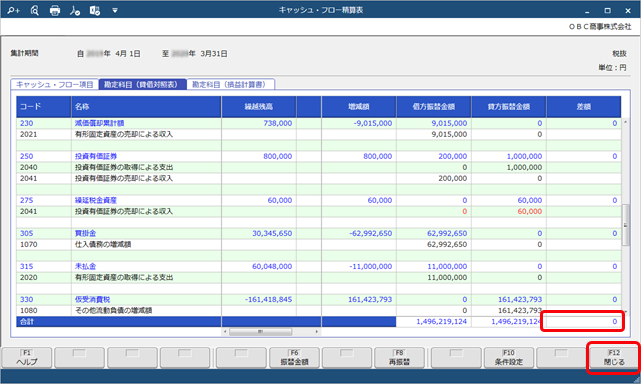Export to Excel using the Office icon

click(95, 10)
